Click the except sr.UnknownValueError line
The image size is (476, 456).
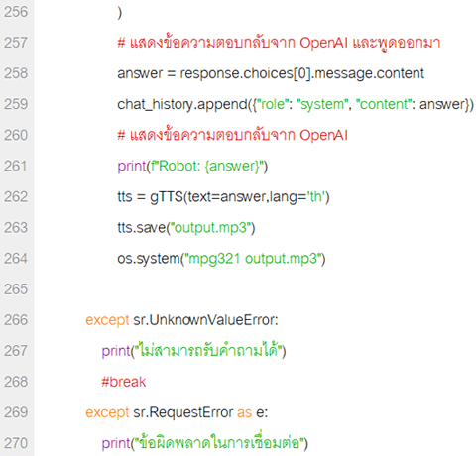click(x=181, y=320)
